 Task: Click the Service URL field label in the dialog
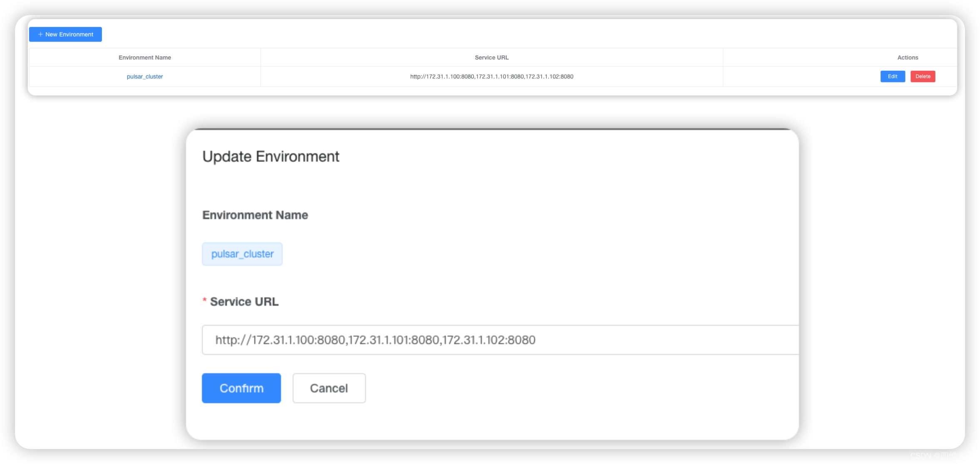[x=244, y=302]
